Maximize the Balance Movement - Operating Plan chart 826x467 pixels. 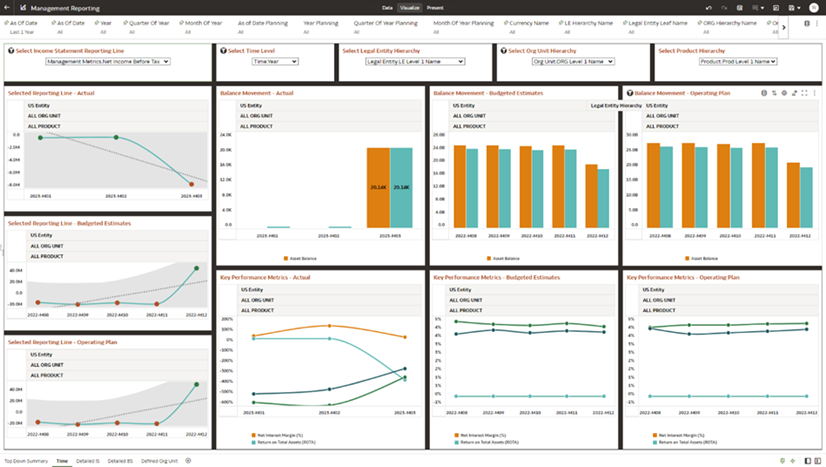coord(804,93)
